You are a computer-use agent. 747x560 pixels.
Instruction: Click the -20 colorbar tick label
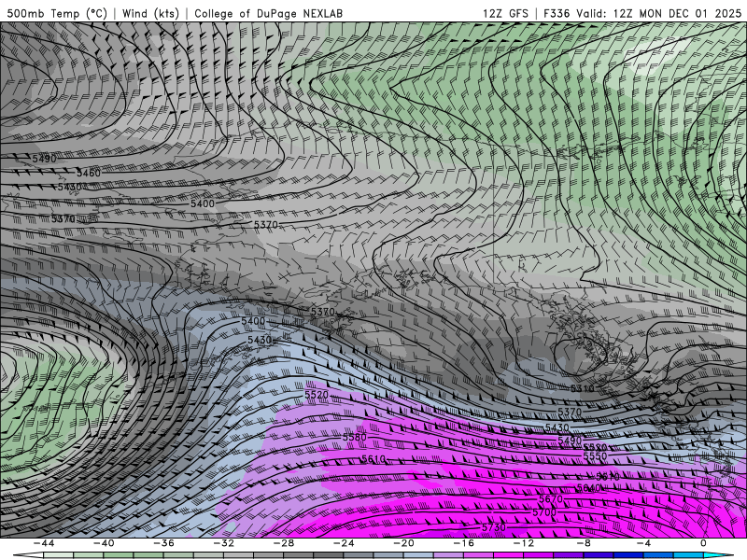(404, 543)
